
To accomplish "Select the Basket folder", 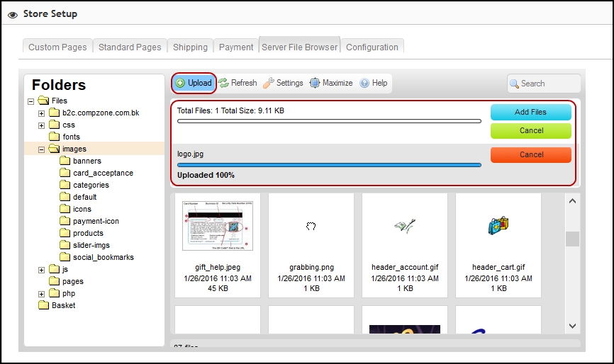I will pos(63,306).
